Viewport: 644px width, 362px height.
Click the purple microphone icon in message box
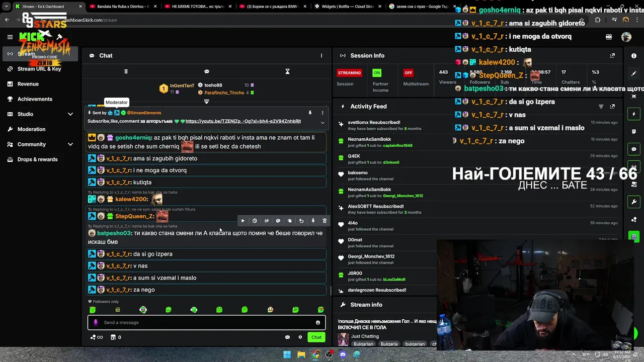(96, 323)
